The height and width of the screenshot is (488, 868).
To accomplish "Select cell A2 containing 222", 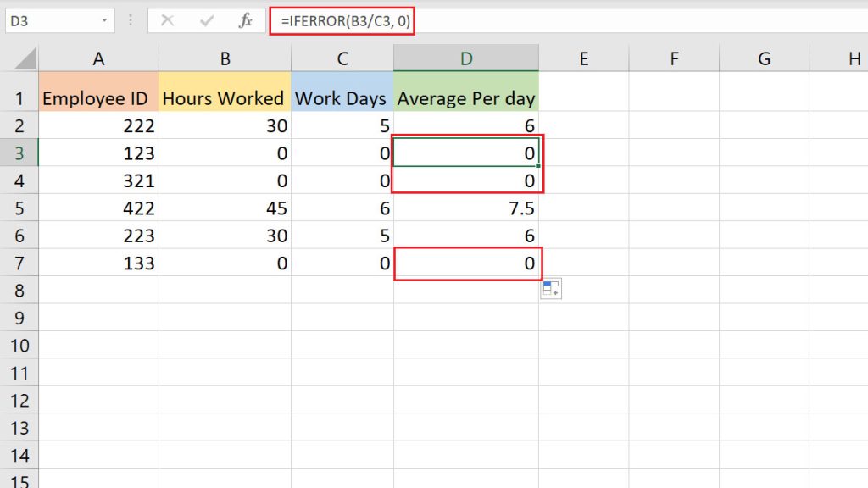I will [x=98, y=125].
